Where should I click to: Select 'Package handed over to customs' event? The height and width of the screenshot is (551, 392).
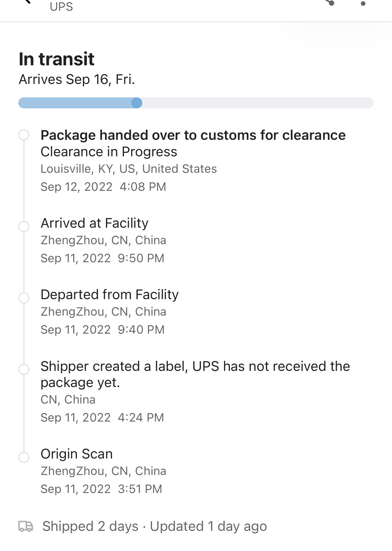193,135
